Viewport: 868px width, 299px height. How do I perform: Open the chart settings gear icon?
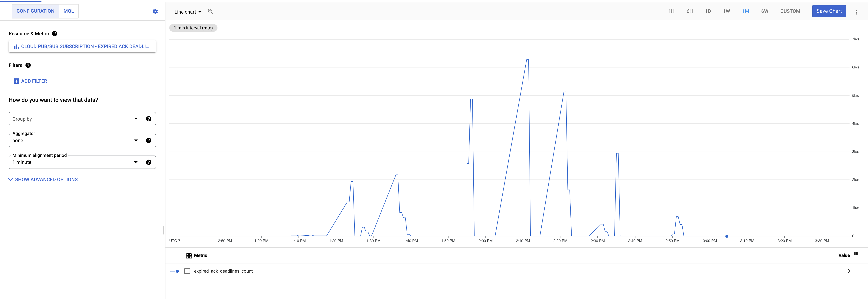[155, 11]
